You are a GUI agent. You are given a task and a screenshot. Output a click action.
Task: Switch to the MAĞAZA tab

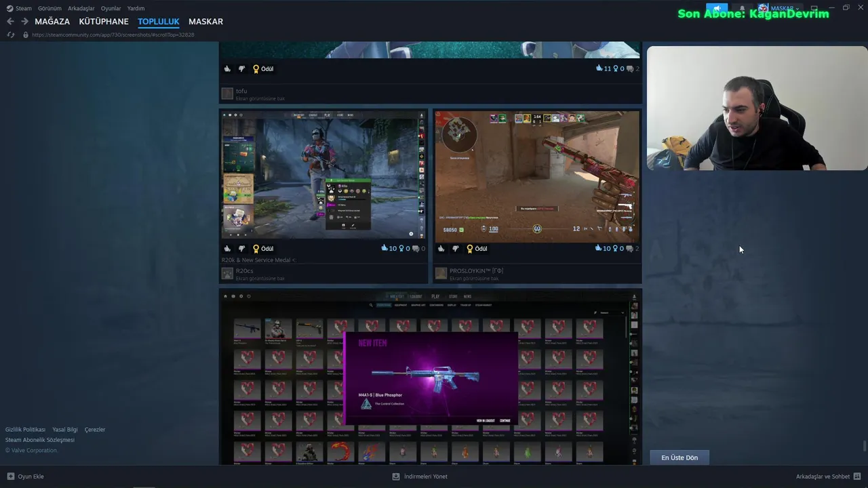click(52, 22)
